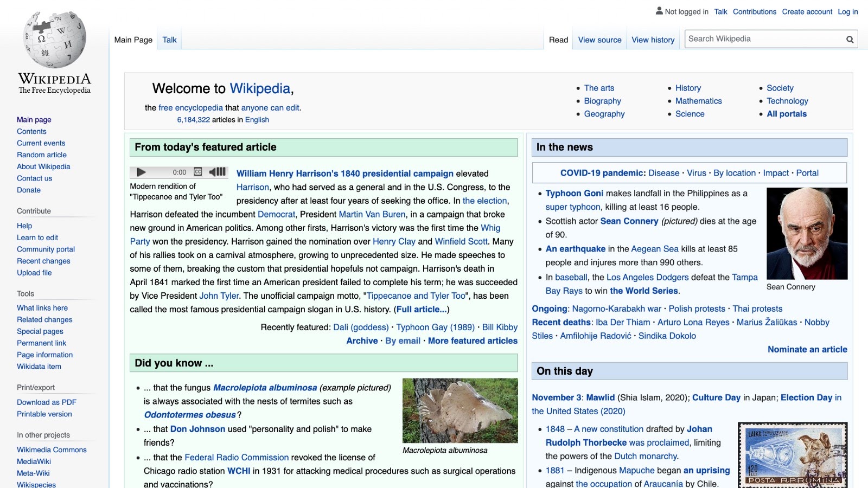Click Nominate an article
Screen dimensions: 868x488
tap(807, 349)
